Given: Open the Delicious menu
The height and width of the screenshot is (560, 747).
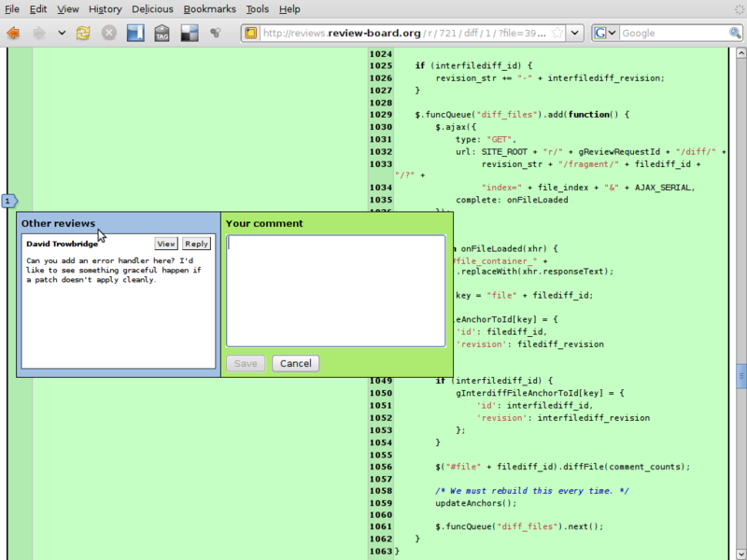Looking at the screenshot, I should click(x=152, y=8).
